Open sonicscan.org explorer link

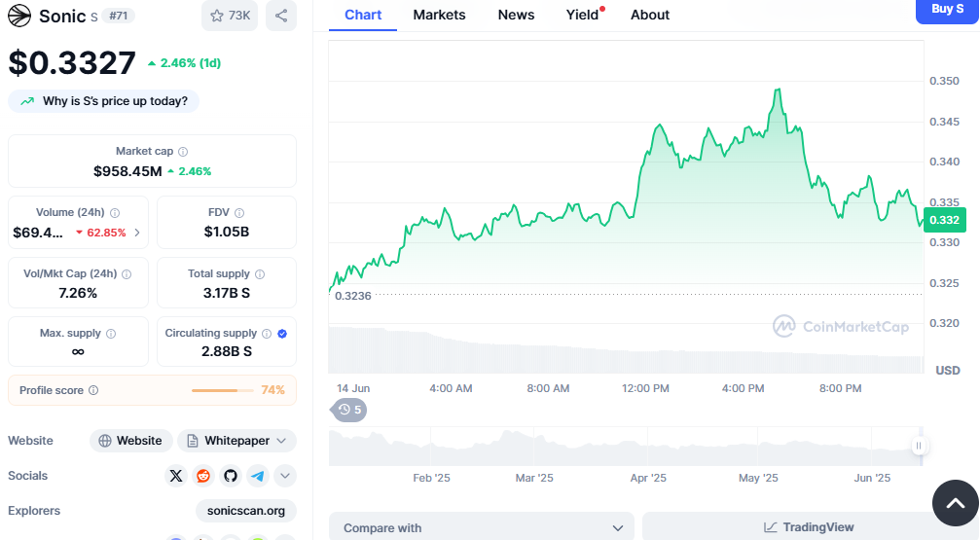coord(246,511)
